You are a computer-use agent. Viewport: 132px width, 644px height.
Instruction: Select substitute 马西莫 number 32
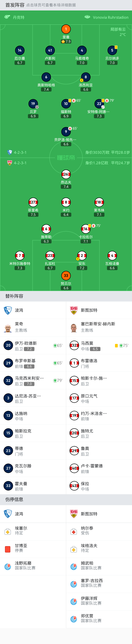pos(99,346)
